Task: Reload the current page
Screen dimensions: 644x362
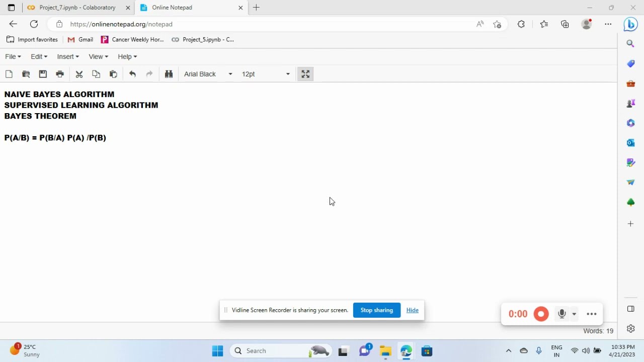Action: (34, 24)
